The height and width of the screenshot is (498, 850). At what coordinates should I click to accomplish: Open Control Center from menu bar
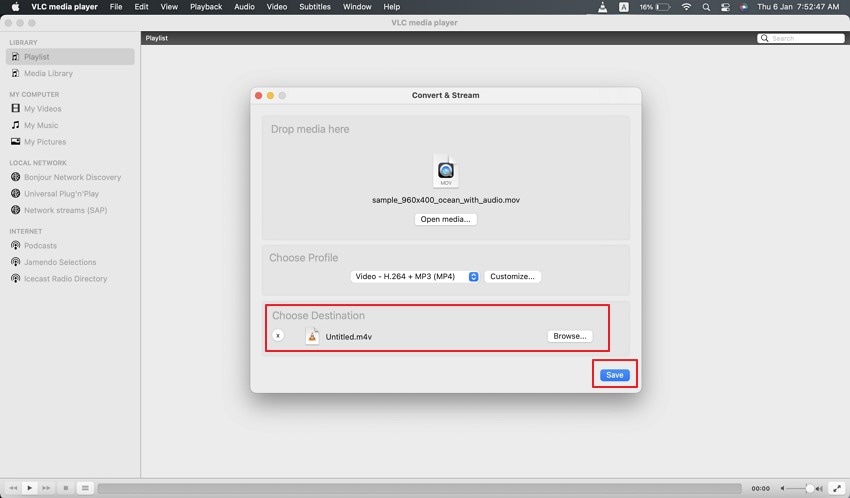pos(725,7)
